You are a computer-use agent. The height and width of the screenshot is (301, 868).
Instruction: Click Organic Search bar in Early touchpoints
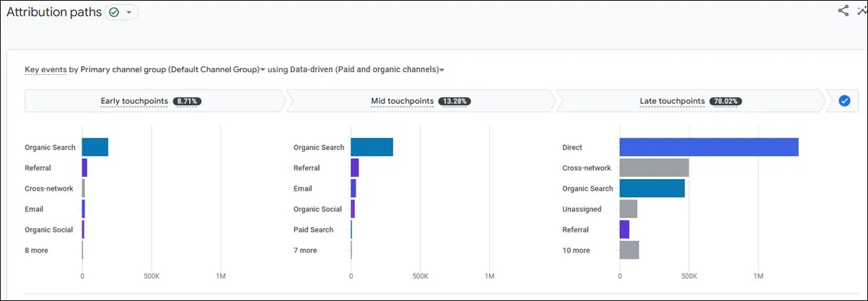pyautogui.click(x=95, y=147)
